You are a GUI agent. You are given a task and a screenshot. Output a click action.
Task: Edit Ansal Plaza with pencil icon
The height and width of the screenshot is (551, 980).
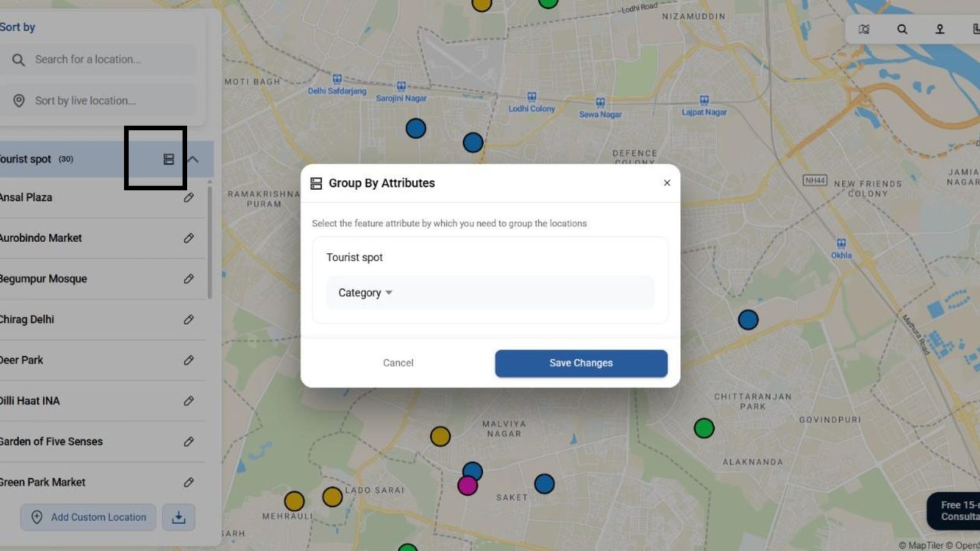tap(189, 198)
